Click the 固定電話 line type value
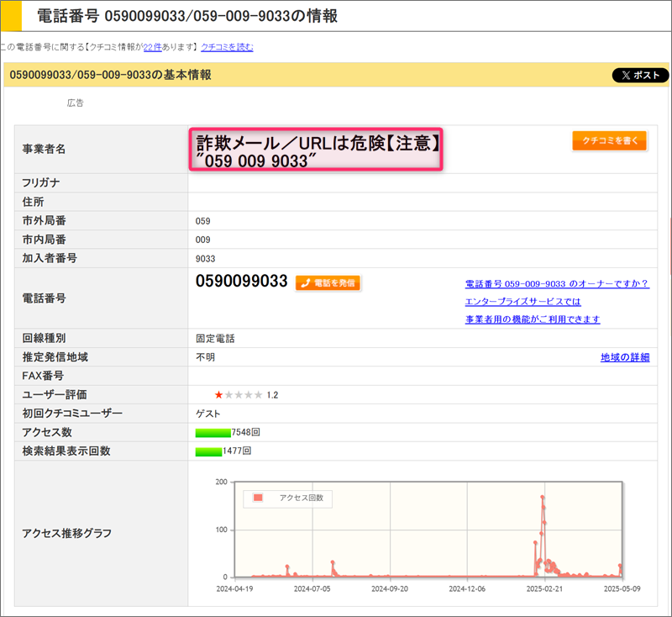 [x=215, y=339]
